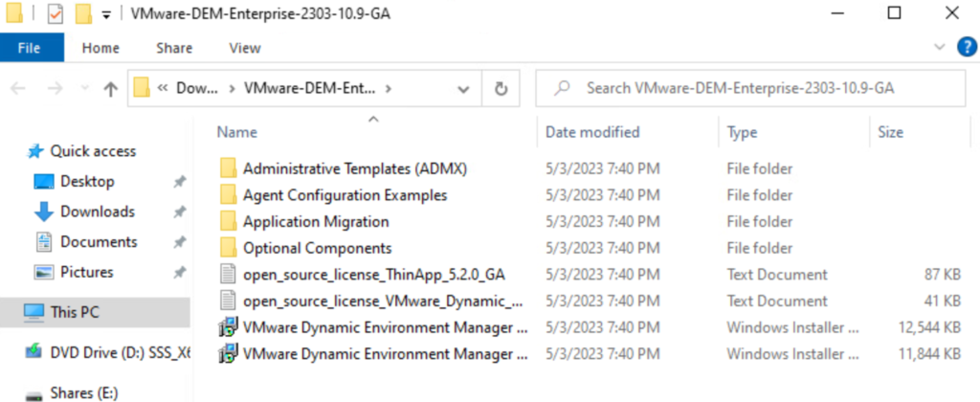Select the Administrative Templates (ADMX) folder icon
The height and width of the screenshot is (402, 980).
pyautogui.click(x=228, y=168)
